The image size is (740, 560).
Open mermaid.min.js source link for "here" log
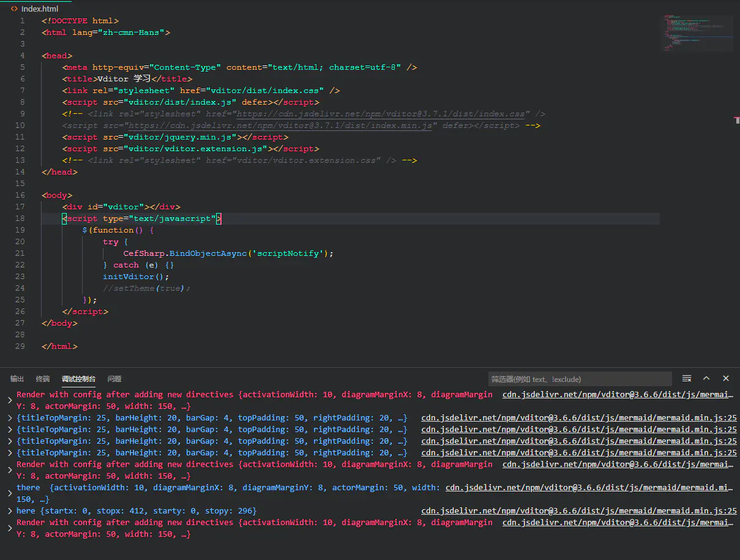pyautogui.click(x=578, y=511)
